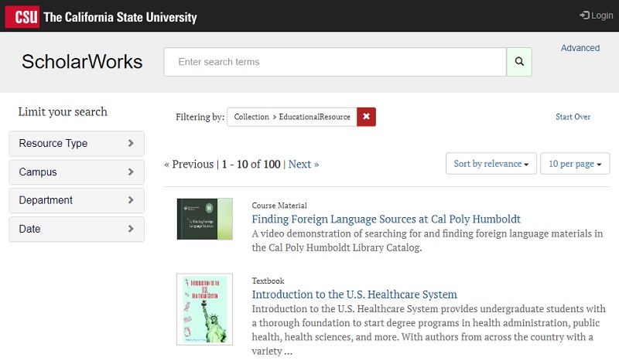Viewport: 619px width, 364px height.
Task: Expand the Department facet
Action: pyautogui.click(x=77, y=200)
